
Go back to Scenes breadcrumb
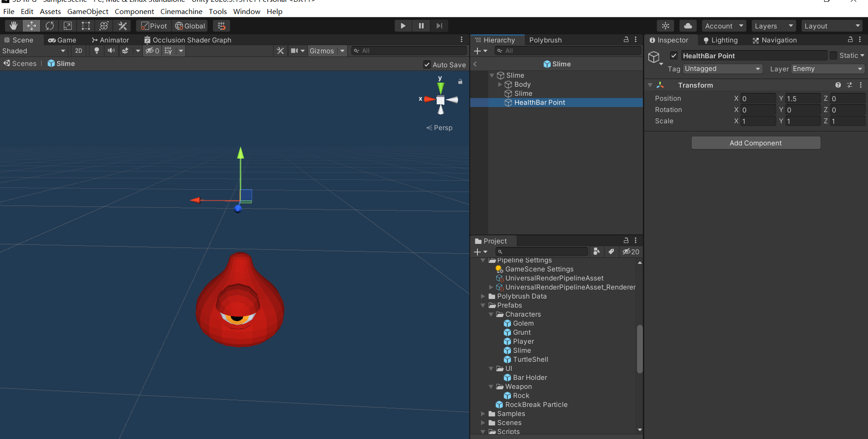(x=20, y=63)
